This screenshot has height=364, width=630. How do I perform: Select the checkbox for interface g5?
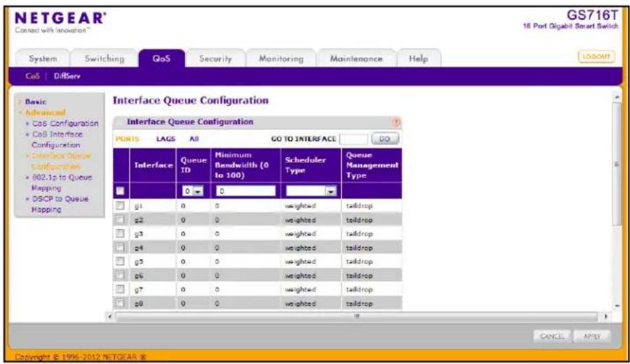pyautogui.click(x=120, y=261)
